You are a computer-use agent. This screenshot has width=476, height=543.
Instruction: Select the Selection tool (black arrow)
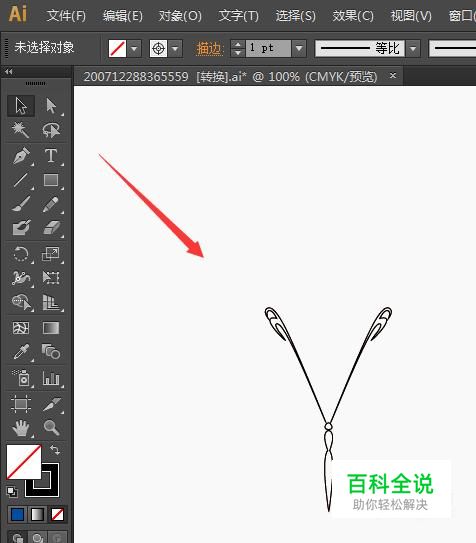(x=21, y=105)
